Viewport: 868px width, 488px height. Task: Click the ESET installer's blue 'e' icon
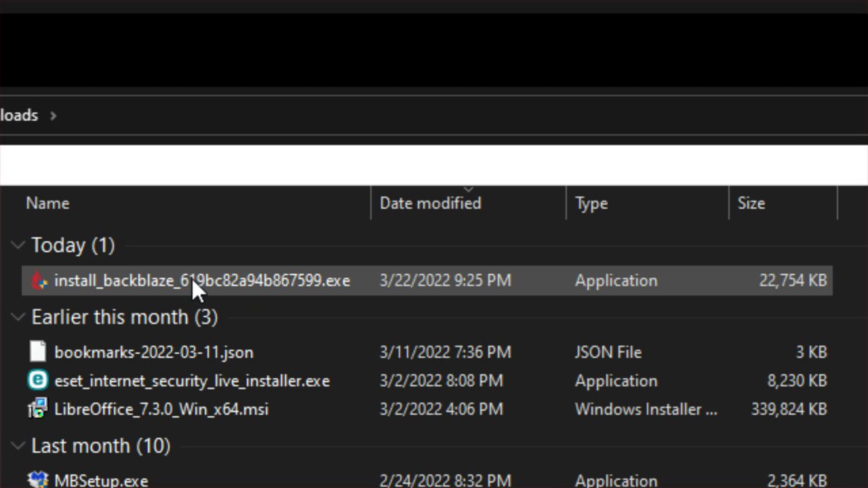pos(38,380)
